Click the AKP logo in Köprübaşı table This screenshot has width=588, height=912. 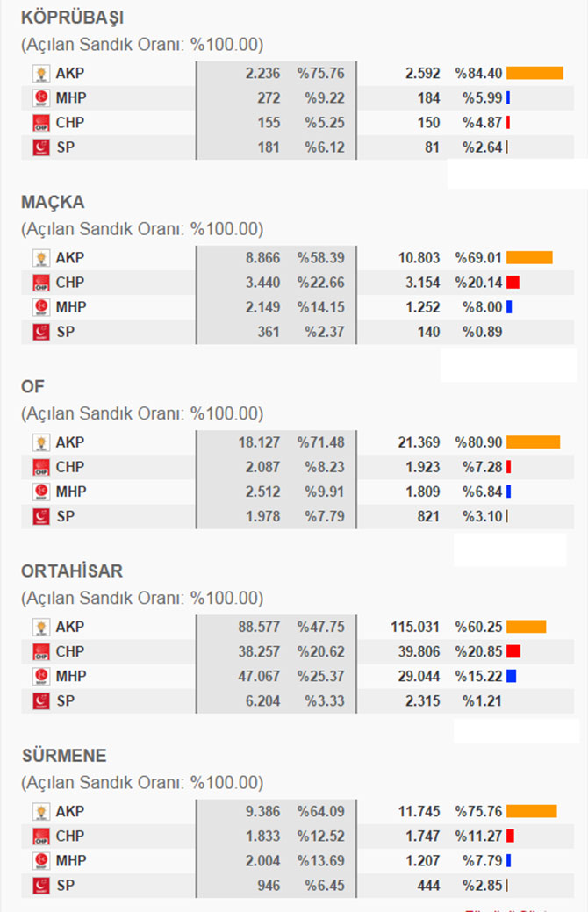pos(40,73)
